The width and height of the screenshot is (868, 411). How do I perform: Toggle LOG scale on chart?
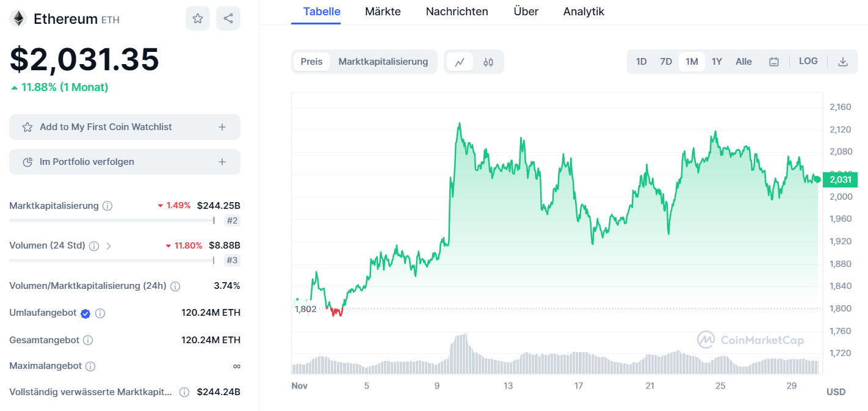click(x=808, y=61)
